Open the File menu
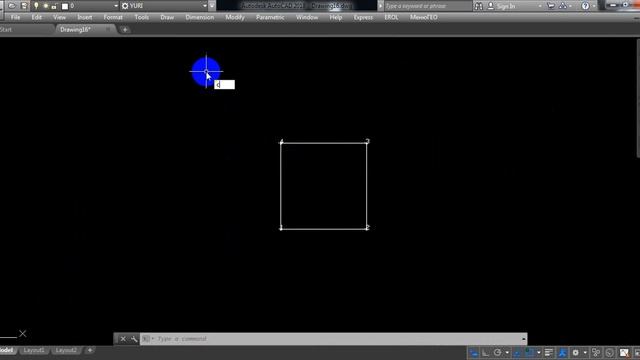This screenshot has width=640, height=360. click(16, 18)
